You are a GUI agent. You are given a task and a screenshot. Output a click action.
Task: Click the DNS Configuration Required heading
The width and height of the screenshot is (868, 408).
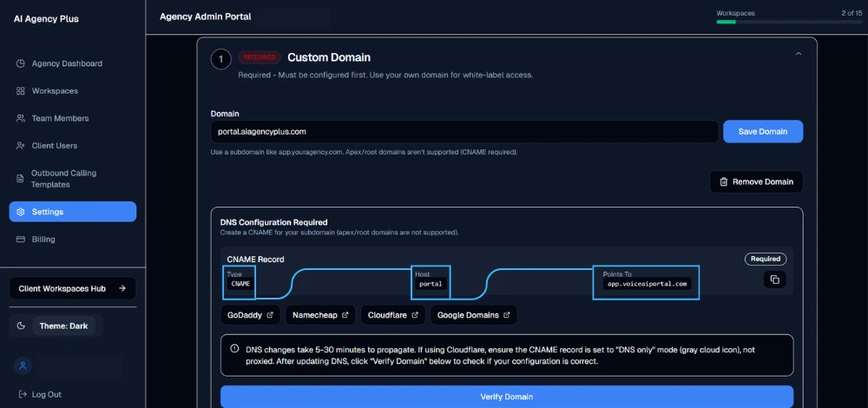click(x=274, y=222)
